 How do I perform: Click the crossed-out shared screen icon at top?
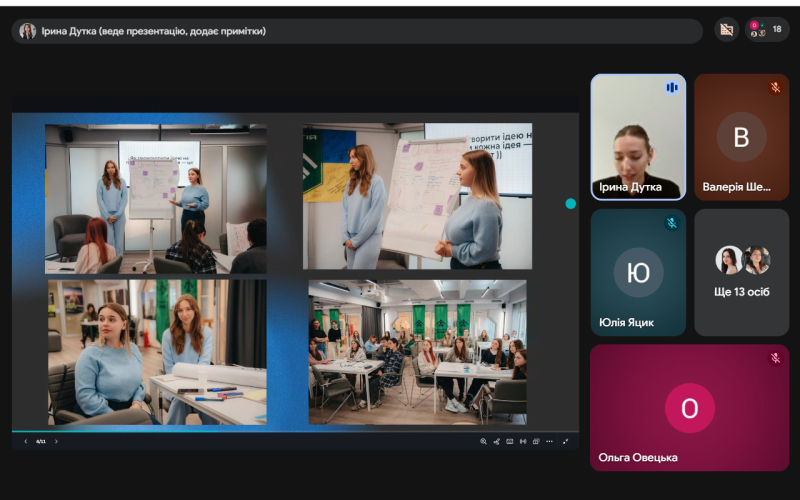727,30
